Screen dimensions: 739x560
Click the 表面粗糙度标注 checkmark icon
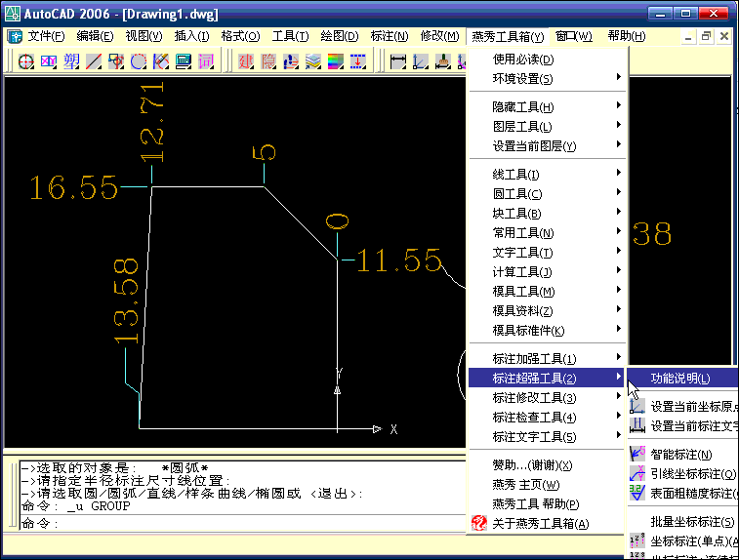[637, 493]
